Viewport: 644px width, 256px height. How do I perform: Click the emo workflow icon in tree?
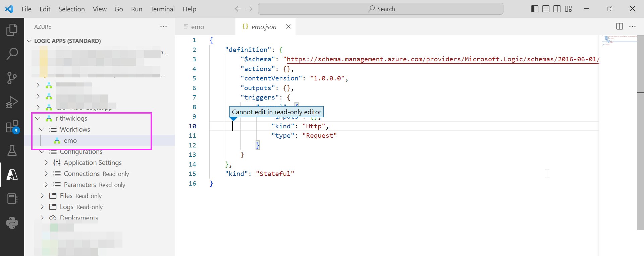click(x=57, y=141)
